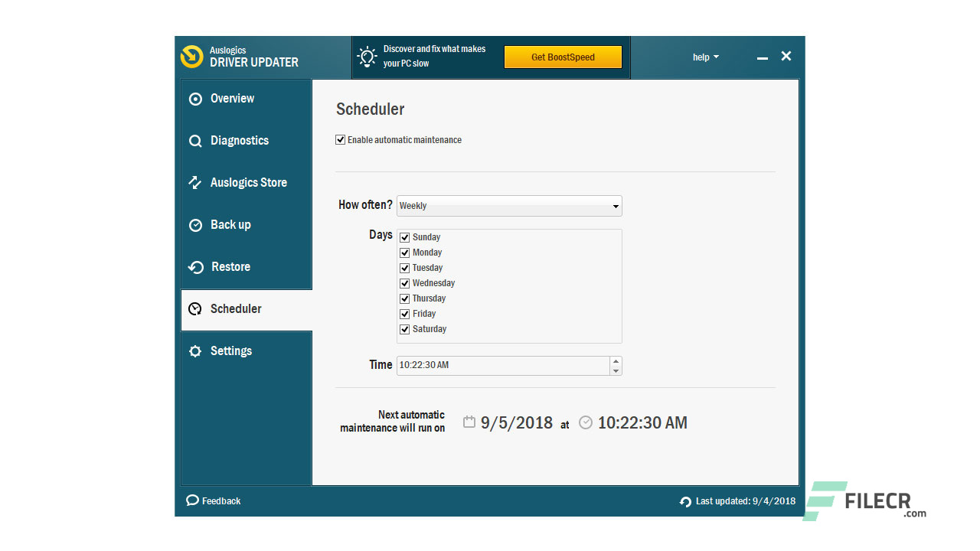The height and width of the screenshot is (551, 980).
Task: Click the Restore circular arrow icon
Action: coord(196,267)
